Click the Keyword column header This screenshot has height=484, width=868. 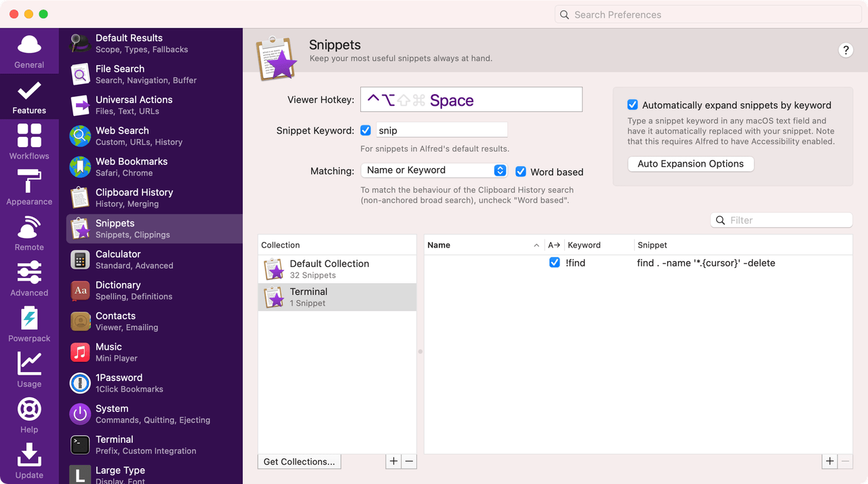(599, 245)
